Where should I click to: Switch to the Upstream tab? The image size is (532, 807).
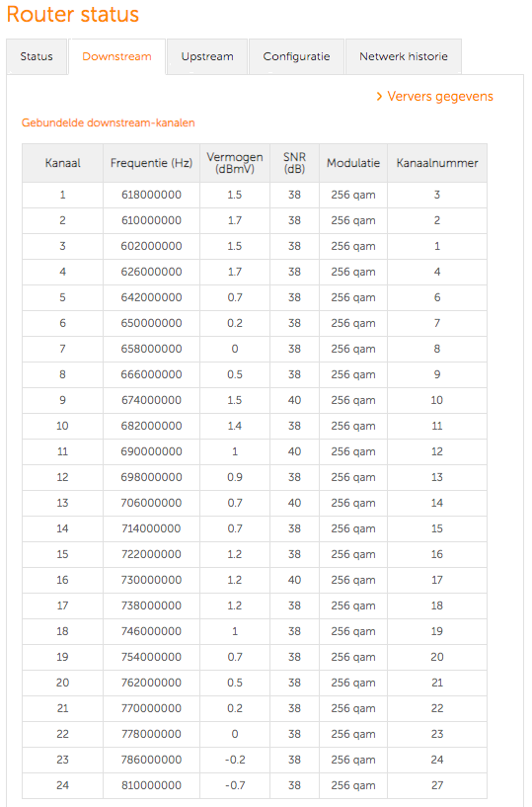pyautogui.click(x=207, y=56)
